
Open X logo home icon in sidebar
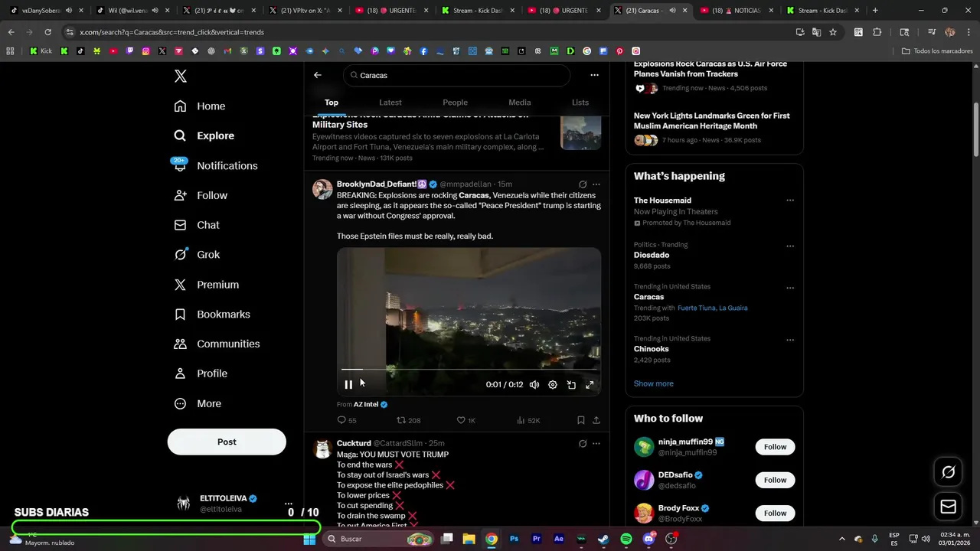tap(180, 76)
